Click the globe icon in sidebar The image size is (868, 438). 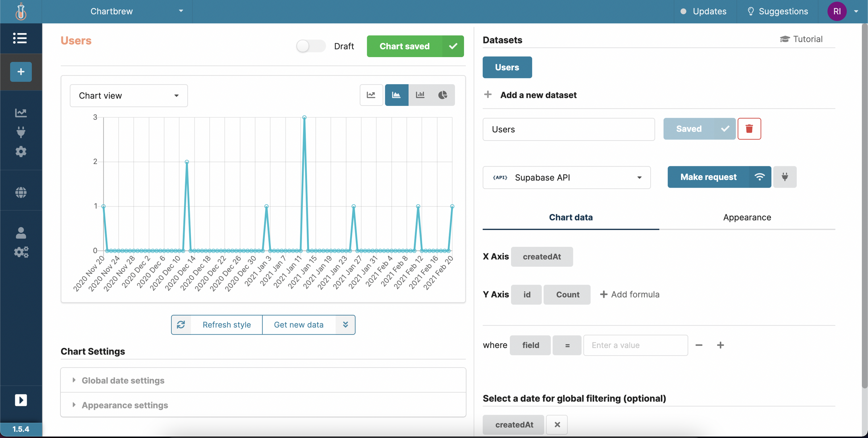pyautogui.click(x=21, y=193)
